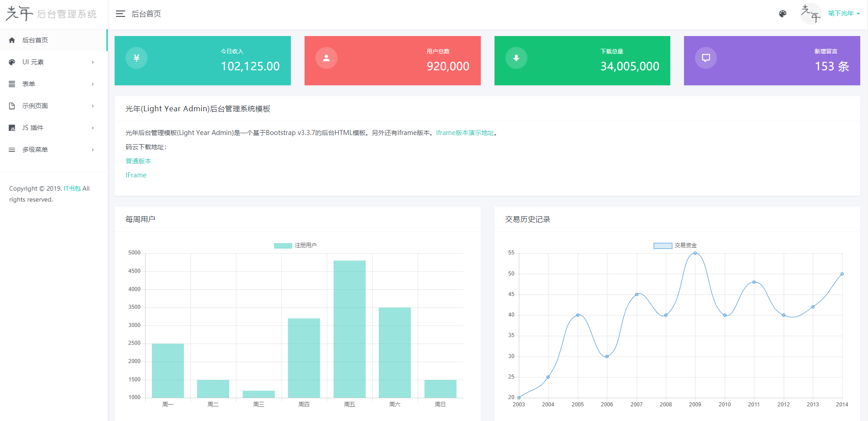Click the 2005 data point on line chart
868x421 pixels.
(x=578, y=315)
